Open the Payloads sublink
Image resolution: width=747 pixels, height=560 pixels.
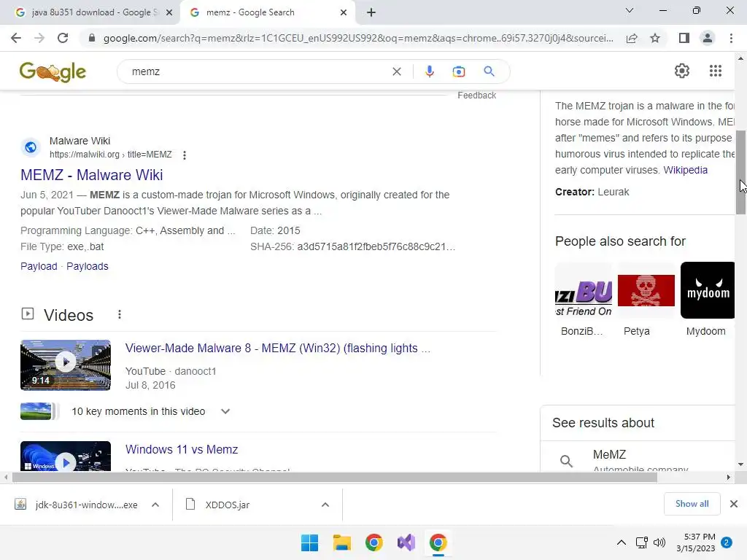click(x=88, y=266)
